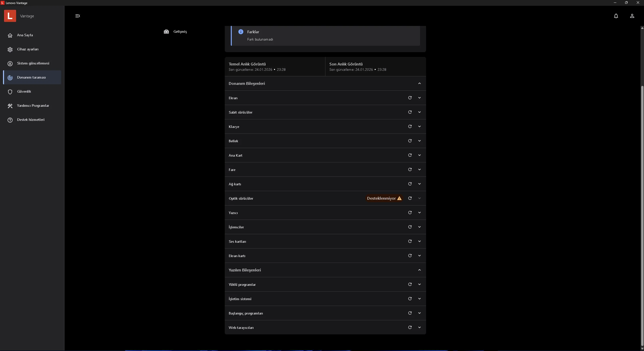Refresh the Yüklü programlar row

coord(410,284)
